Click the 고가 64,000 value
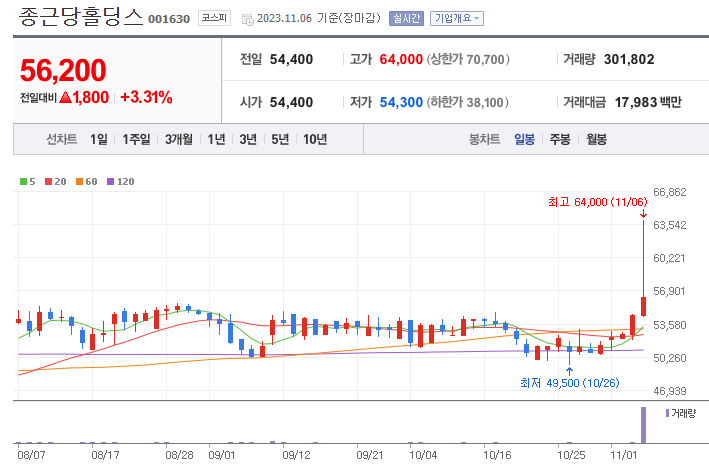This screenshot has width=709, height=471. coord(401,59)
